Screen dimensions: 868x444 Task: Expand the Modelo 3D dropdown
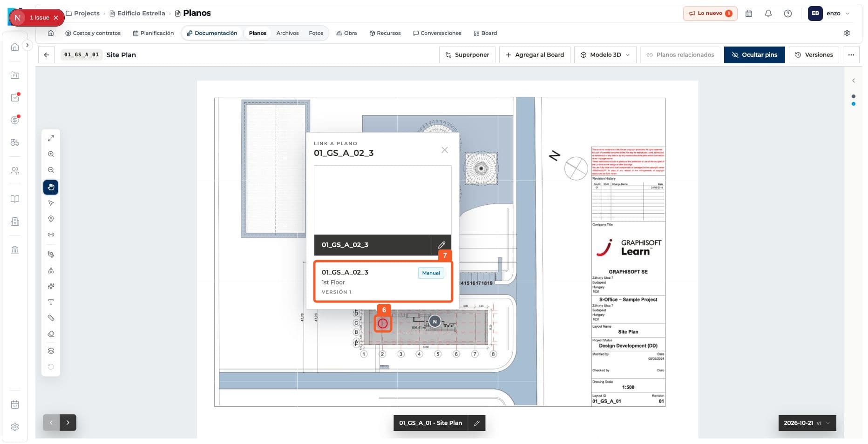pos(605,55)
